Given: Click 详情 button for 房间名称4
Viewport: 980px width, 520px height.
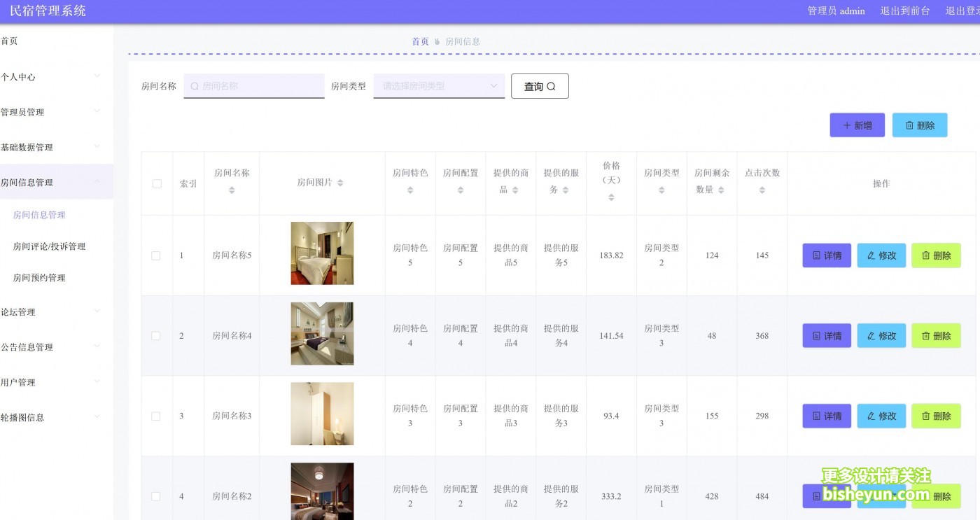Looking at the screenshot, I should tap(827, 336).
